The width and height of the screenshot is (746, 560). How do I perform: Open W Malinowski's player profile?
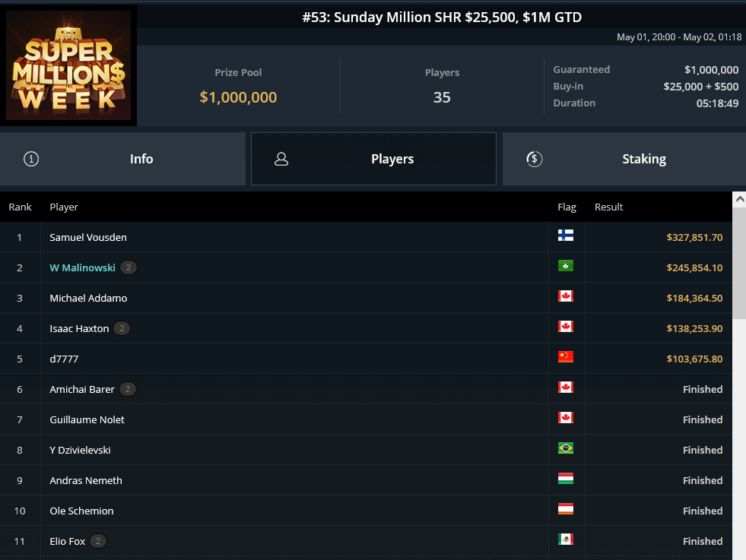click(x=82, y=267)
